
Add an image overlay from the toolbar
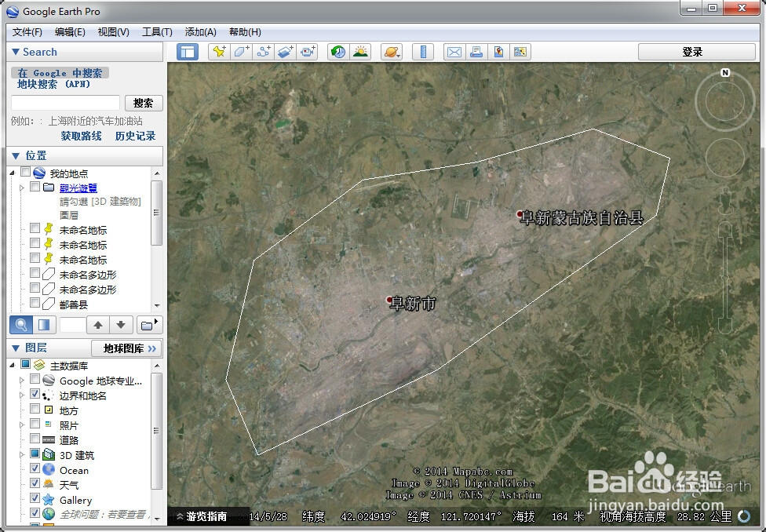pos(286,52)
